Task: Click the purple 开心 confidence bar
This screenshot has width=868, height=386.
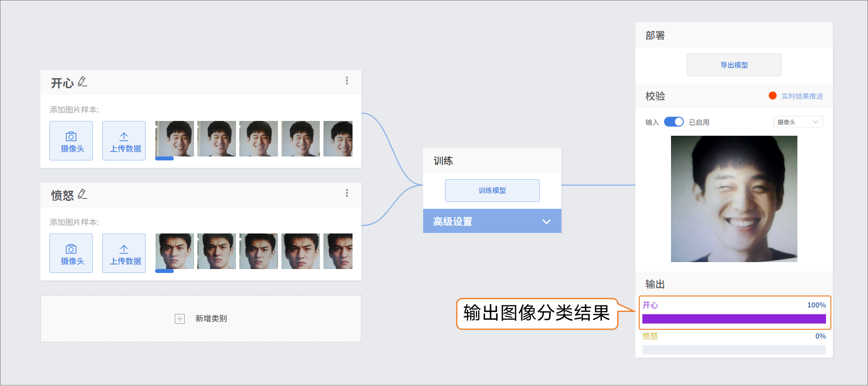Action: tap(734, 319)
